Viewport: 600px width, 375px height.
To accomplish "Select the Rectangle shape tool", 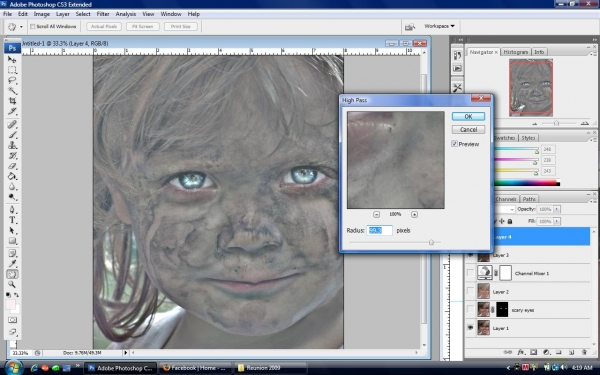I will pyautogui.click(x=12, y=241).
